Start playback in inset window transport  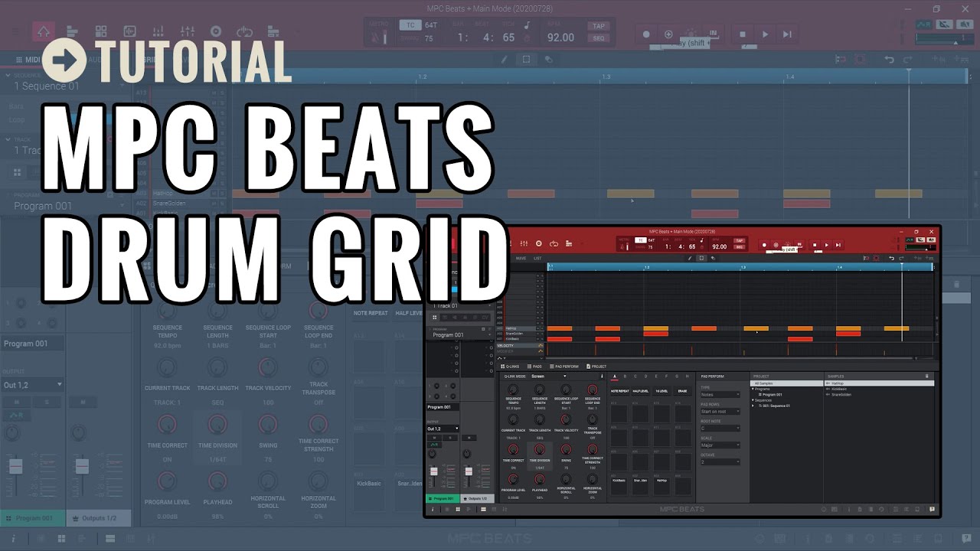point(826,245)
